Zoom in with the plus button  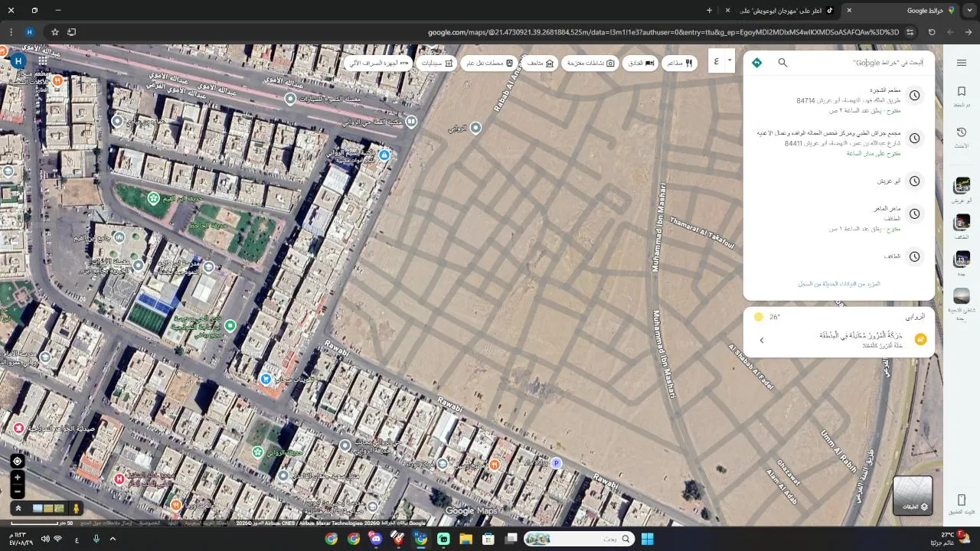pos(17,478)
